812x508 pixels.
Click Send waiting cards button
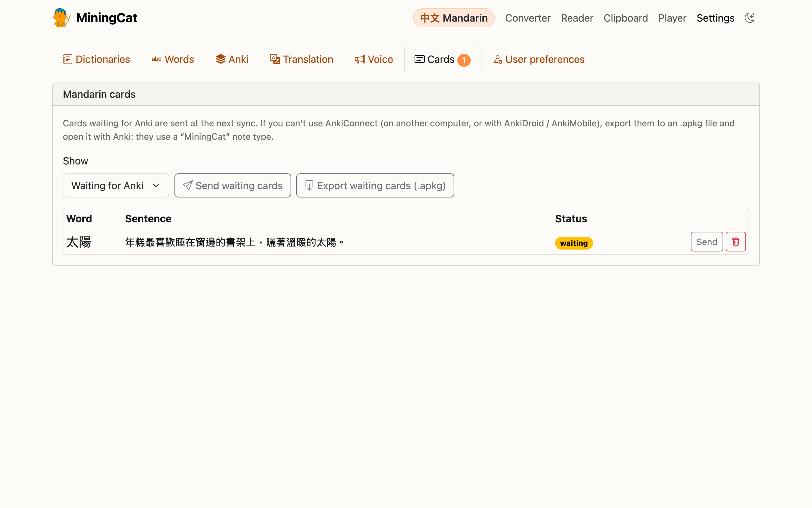pos(232,185)
